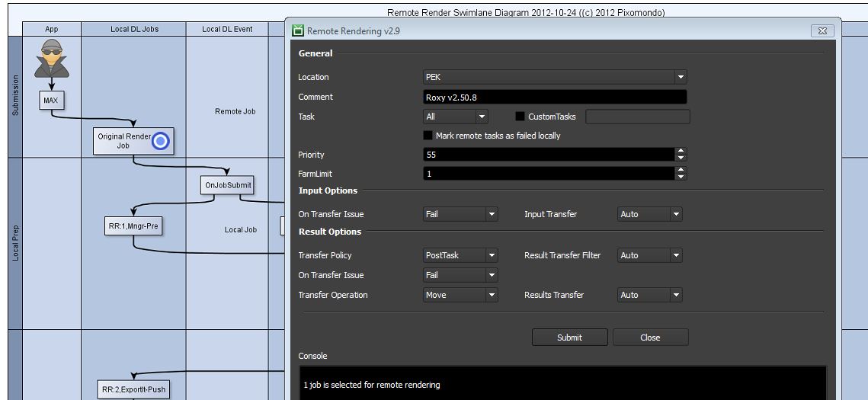Click the Local Job label in diagram

click(x=241, y=229)
